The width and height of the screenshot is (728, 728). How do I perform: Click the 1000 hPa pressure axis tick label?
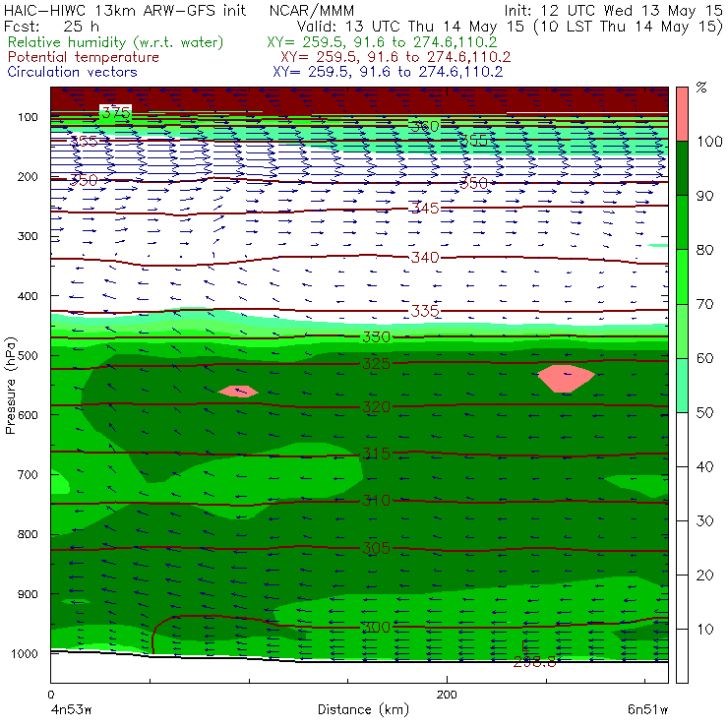tap(25, 653)
